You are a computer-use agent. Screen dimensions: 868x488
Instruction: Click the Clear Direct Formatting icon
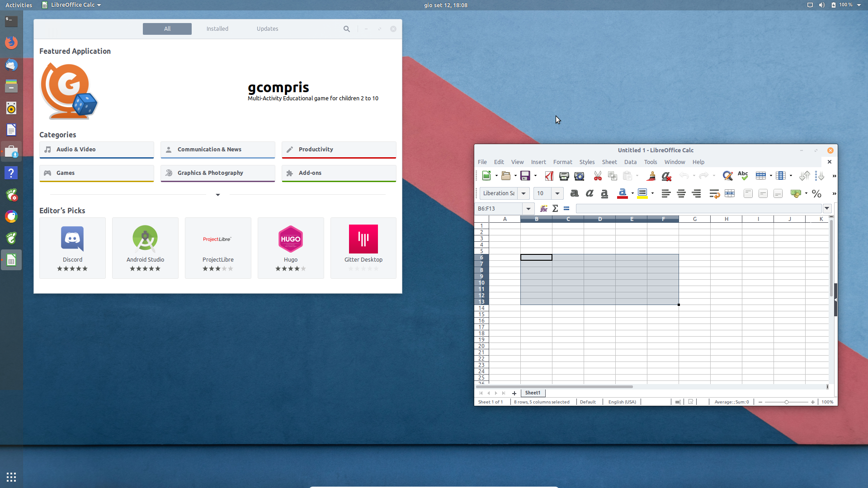pos(666,176)
